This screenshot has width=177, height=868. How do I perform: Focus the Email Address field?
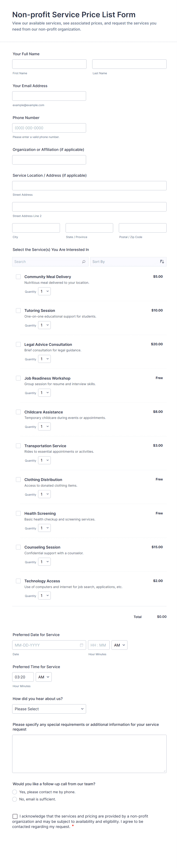pyautogui.click(x=49, y=96)
